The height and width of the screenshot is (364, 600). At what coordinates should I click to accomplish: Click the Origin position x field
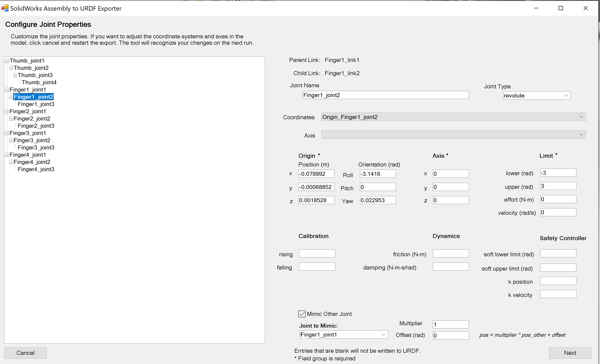coord(316,174)
